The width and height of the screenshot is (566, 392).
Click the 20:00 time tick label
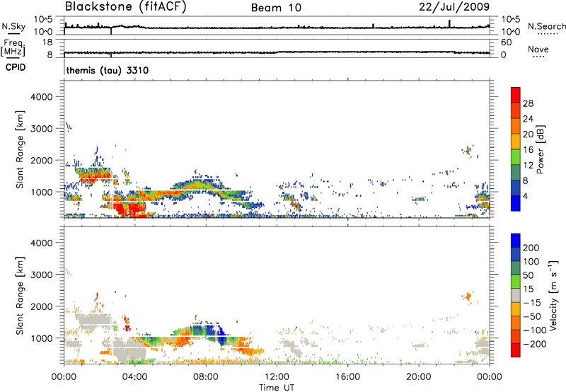[418, 377]
